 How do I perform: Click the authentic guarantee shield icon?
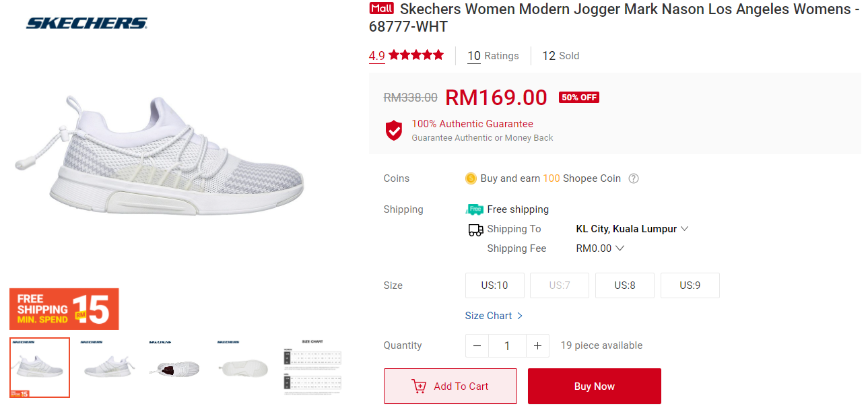394,130
